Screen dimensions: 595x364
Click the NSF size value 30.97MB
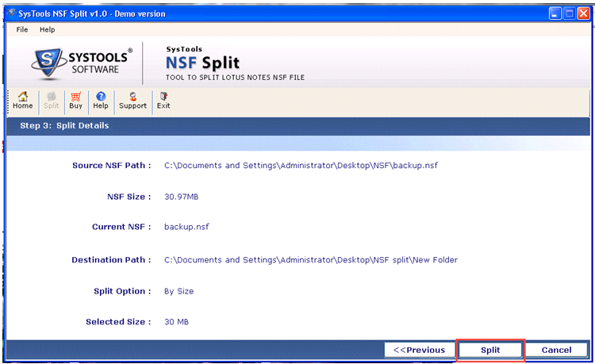(182, 197)
